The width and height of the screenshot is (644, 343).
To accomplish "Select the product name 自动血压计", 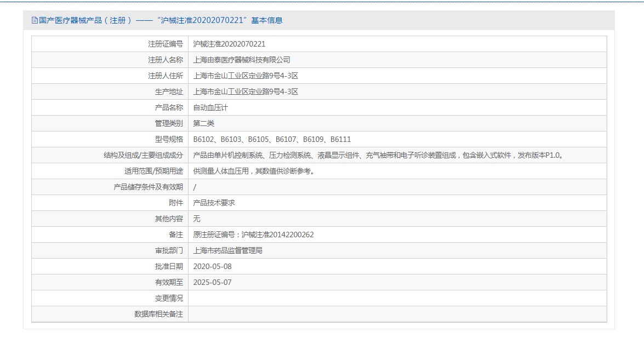I will [x=210, y=107].
